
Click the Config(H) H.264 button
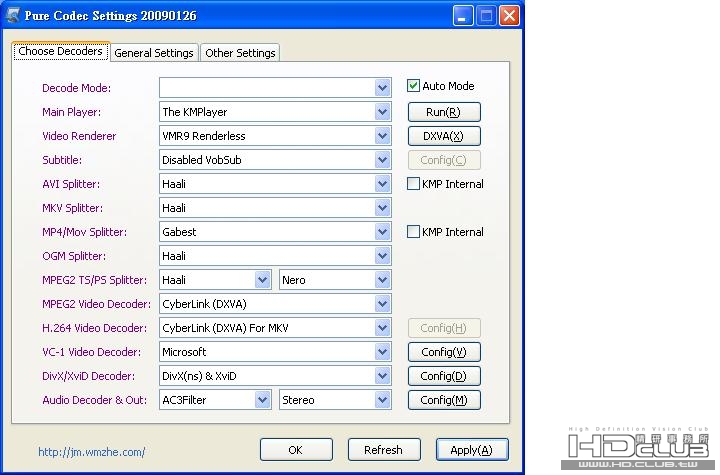tap(444, 328)
